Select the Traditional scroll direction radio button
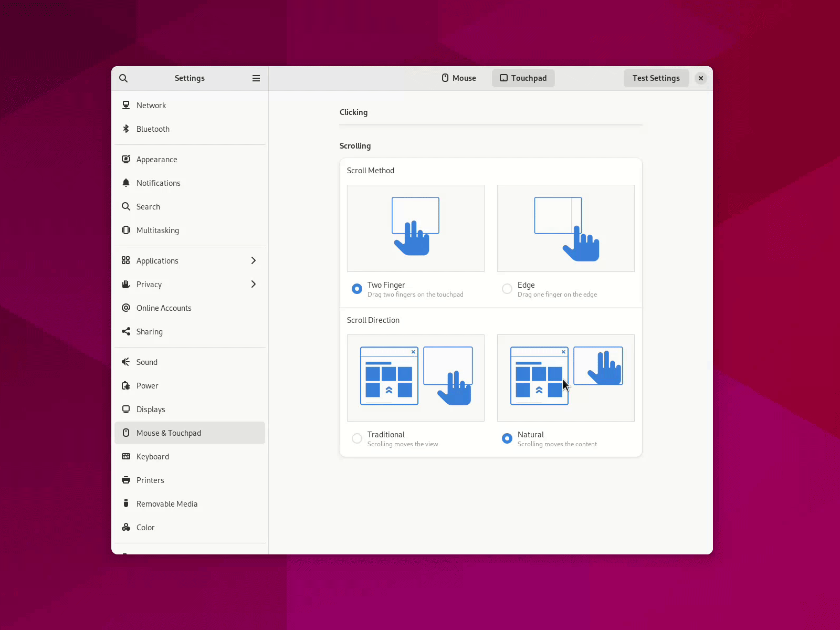The width and height of the screenshot is (840, 630). [357, 438]
